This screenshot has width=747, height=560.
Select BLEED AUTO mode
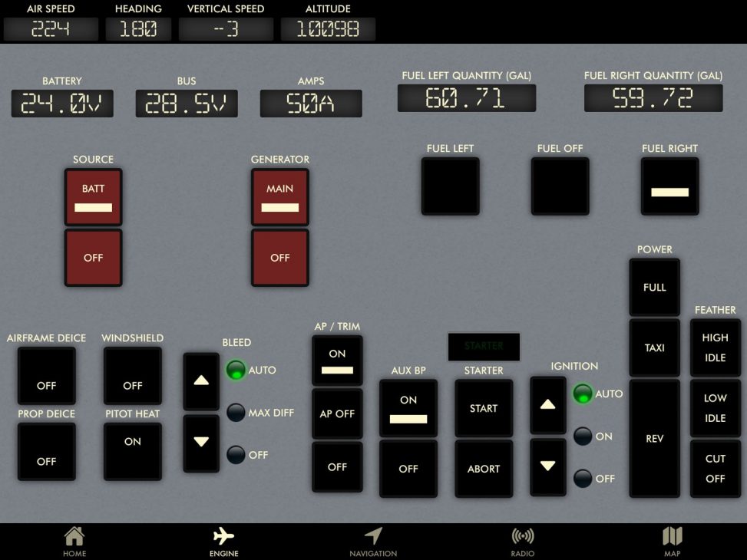coord(236,370)
